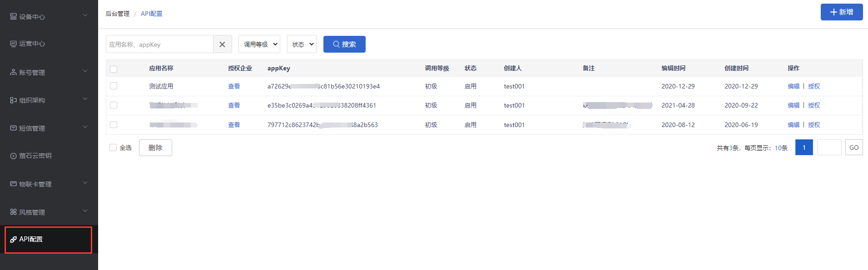
Task: Expand the 组织架构 menu chevron
Action: click(x=85, y=99)
